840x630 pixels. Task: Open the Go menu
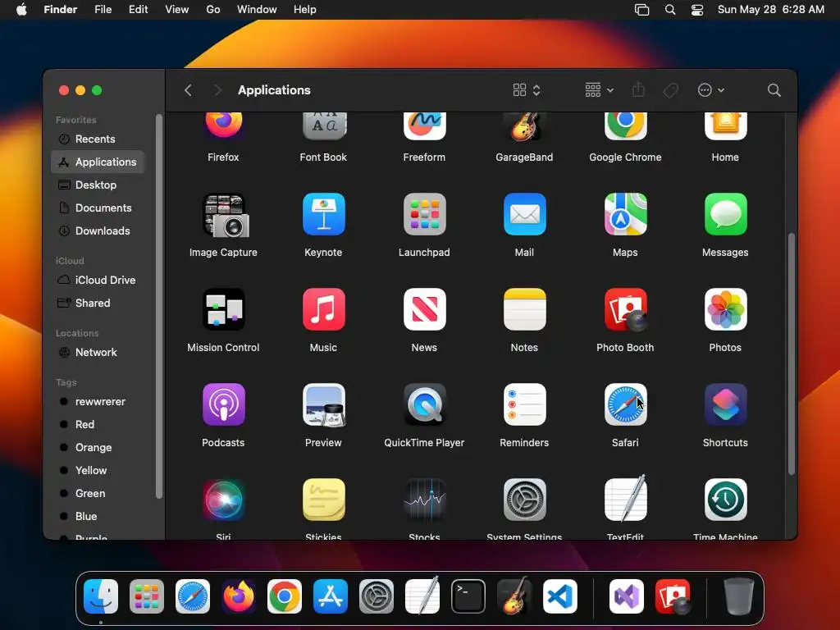coord(212,10)
